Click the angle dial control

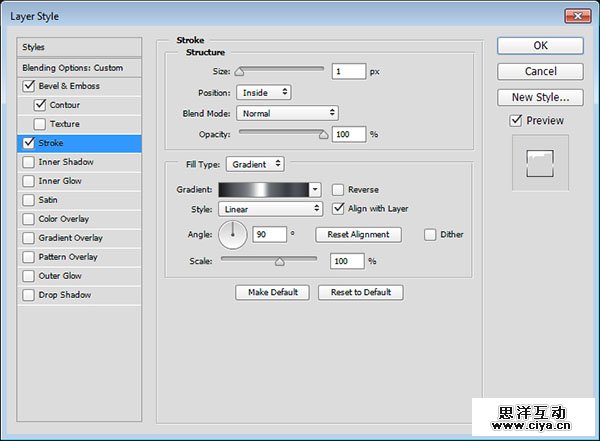point(233,235)
